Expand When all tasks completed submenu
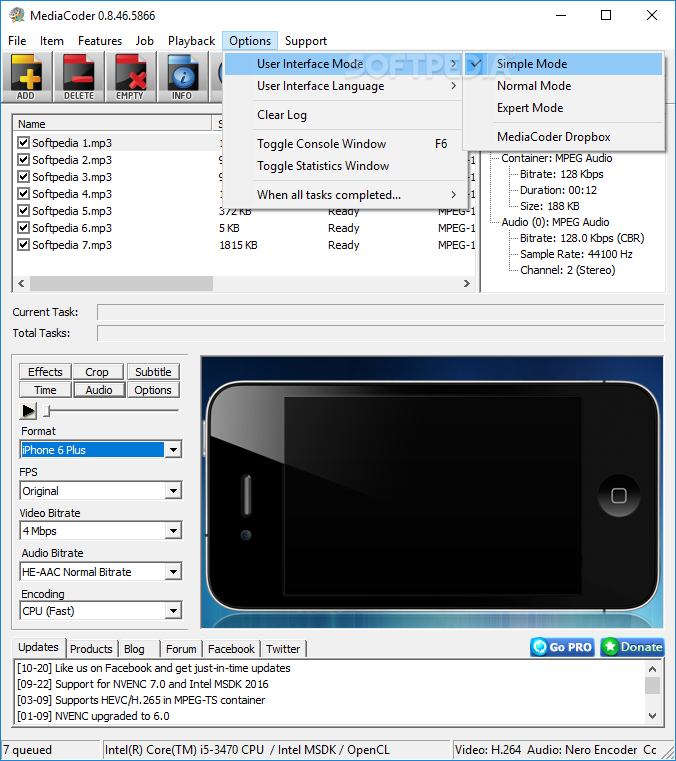 [x=344, y=195]
